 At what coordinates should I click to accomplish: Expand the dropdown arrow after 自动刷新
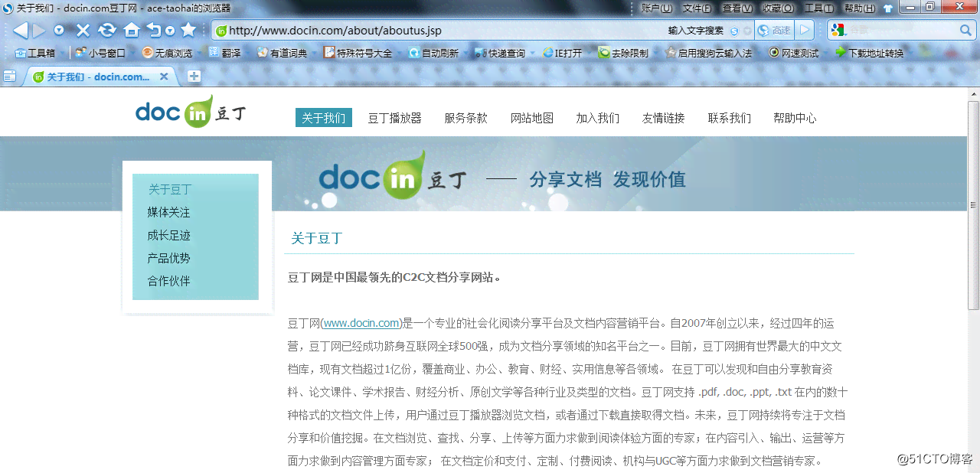(465, 54)
